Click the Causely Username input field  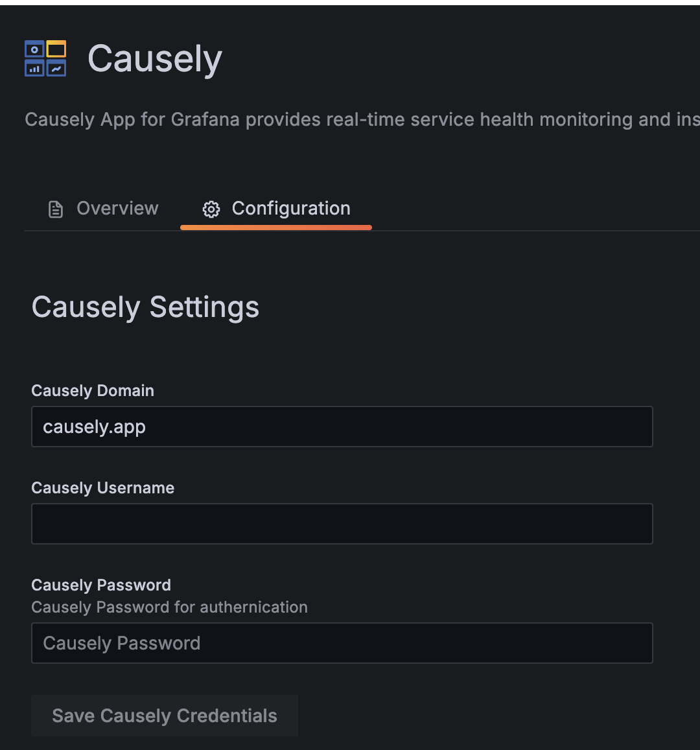[342, 523]
